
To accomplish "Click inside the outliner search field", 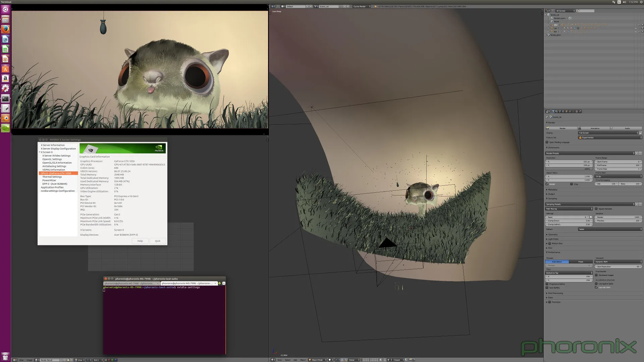I will (x=585, y=11).
